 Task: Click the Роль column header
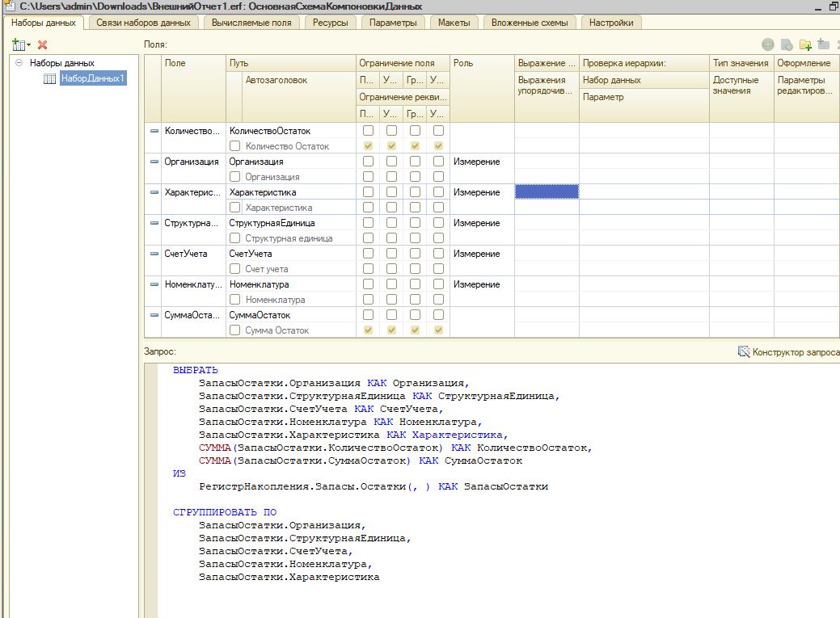point(482,88)
